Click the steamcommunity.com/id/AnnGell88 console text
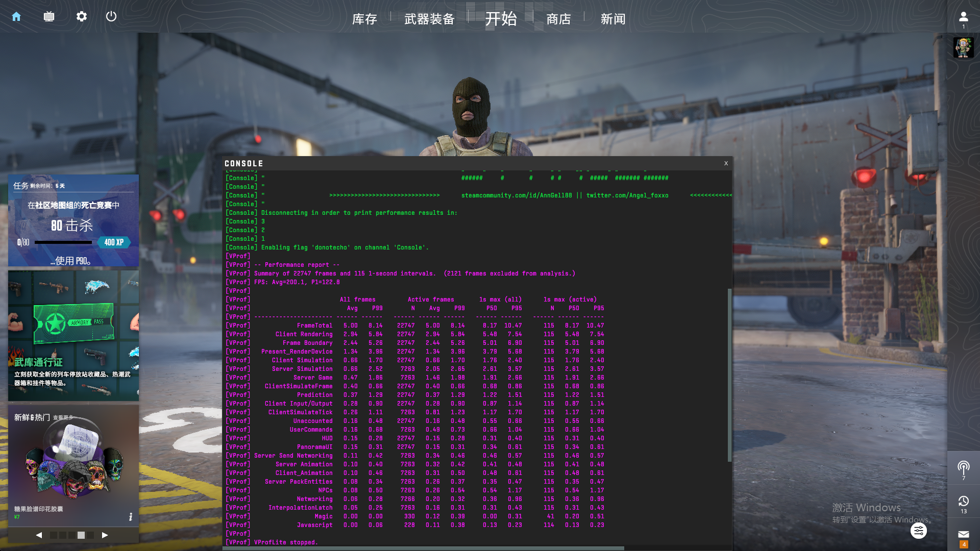 (x=517, y=195)
